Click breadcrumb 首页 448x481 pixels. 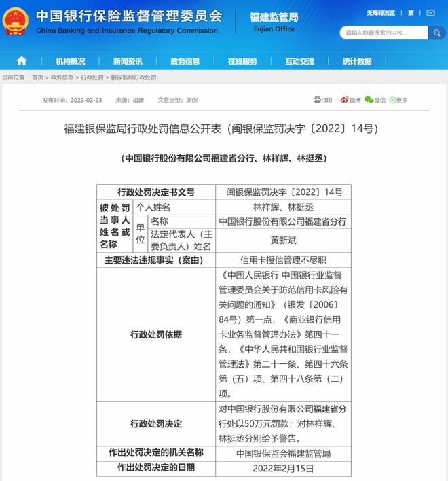(x=38, y=77)
